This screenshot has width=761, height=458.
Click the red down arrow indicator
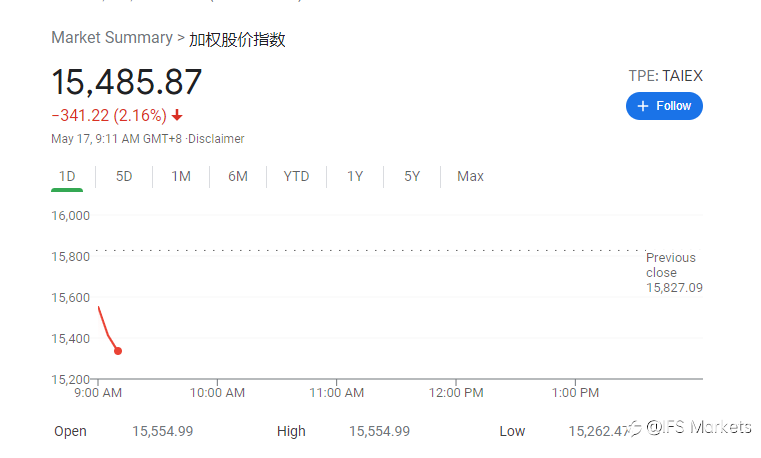(x=177, y=115)
